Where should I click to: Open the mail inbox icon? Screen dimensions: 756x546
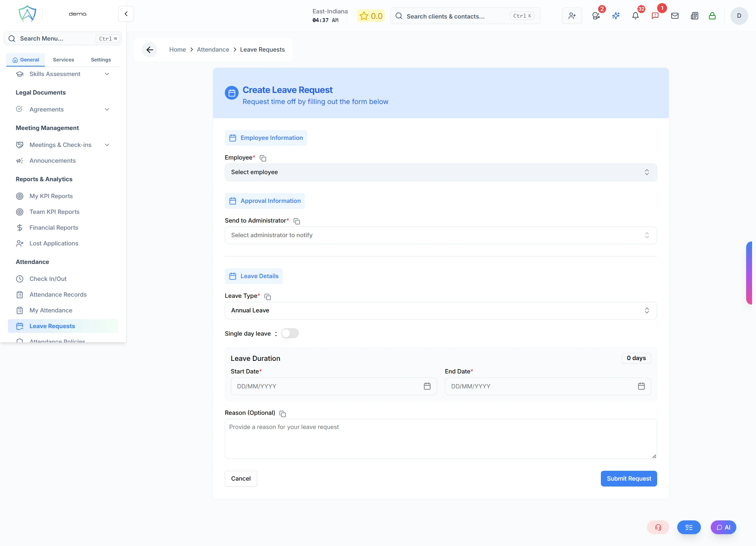point(675,16)
